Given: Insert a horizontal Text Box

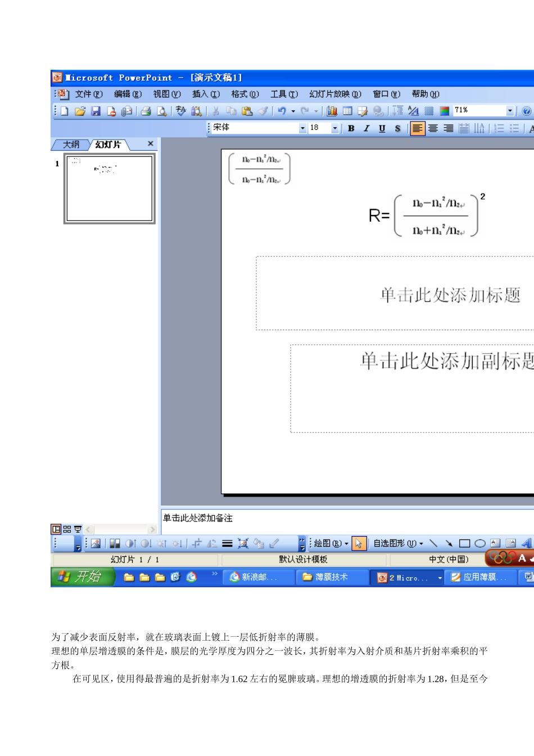Looking at the screenshot, I should [495, 543].
